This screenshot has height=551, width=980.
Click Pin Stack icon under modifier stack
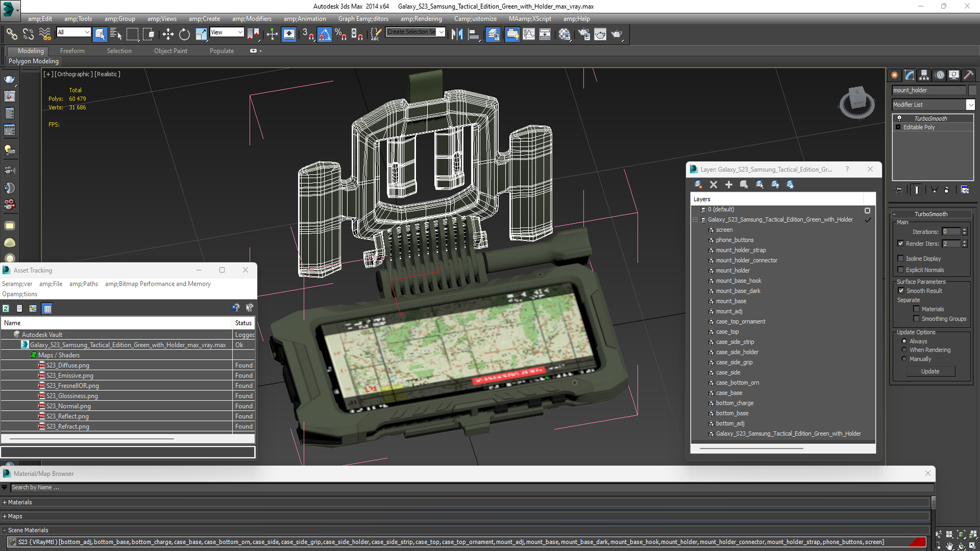coord(899,190)
